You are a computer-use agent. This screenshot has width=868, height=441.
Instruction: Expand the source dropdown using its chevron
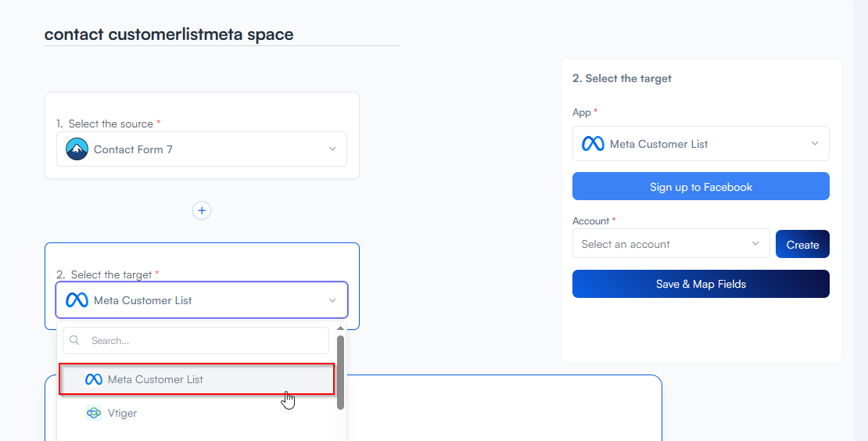point(332,149)
